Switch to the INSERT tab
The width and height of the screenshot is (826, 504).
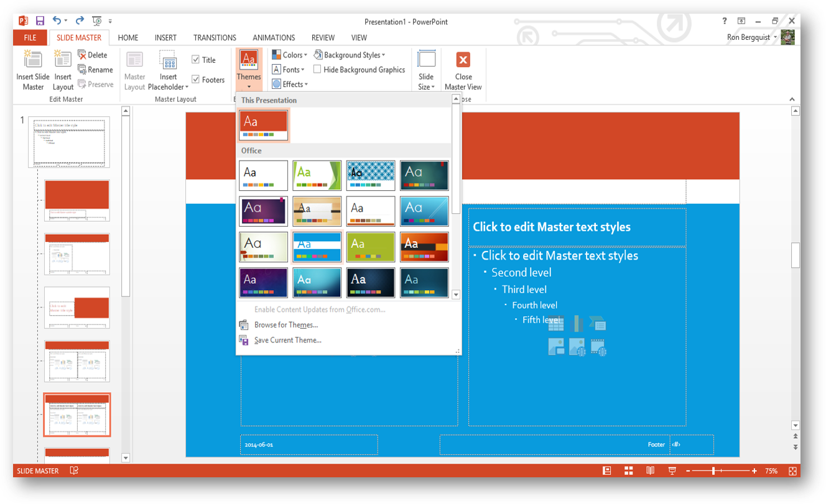[x=165, y=38]
